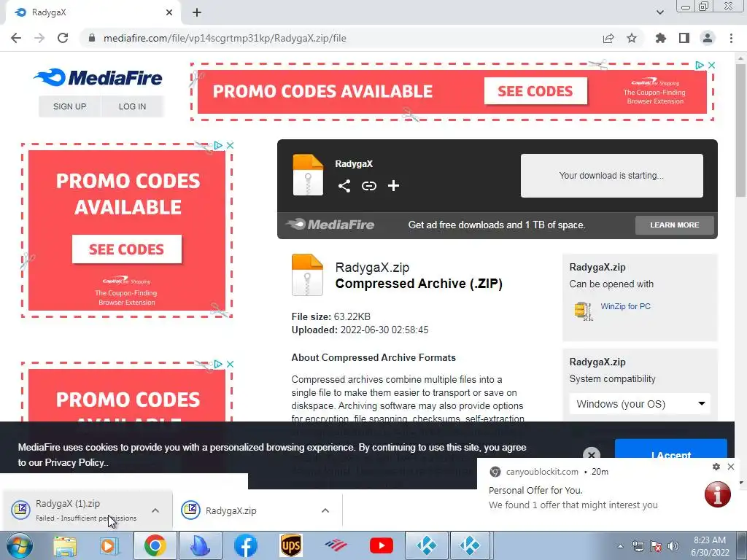Toggle the browser side panel
The height and width of the screenshot is (560, 747).
click(x=684, y=38)
